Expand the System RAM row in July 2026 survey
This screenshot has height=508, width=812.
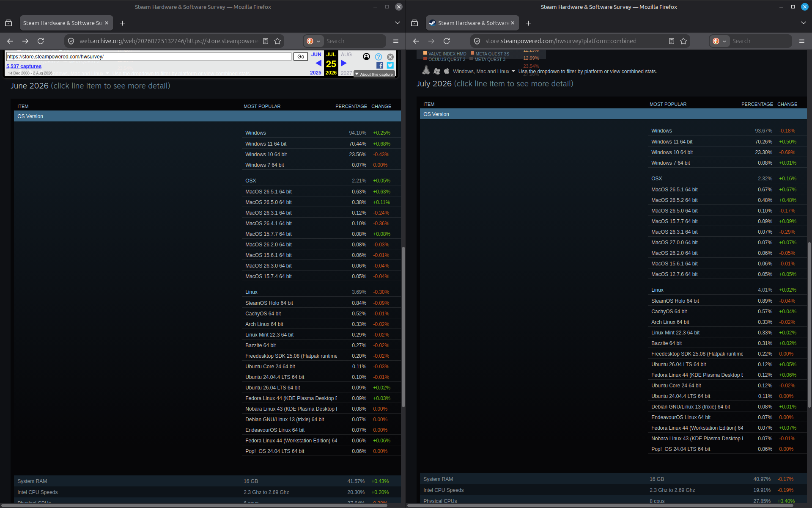613,479
